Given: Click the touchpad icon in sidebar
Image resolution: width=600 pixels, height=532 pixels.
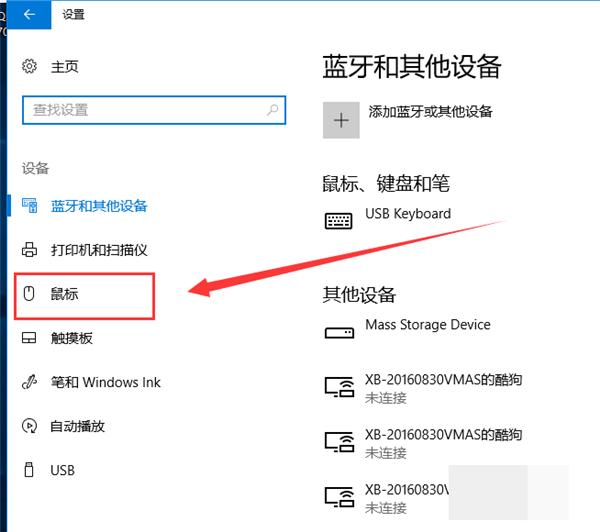Looking at the screenshot, I should [29, 338].
